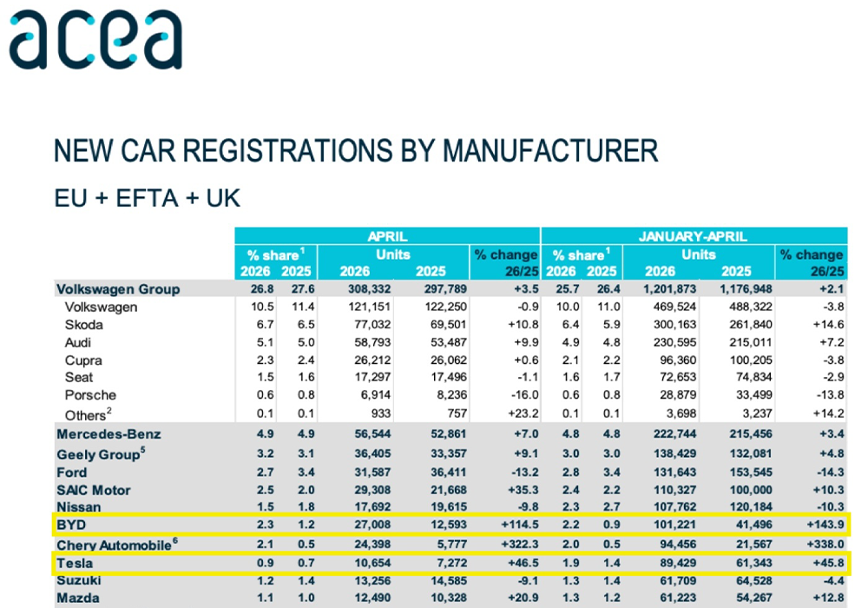Select BYD's +114.5 April change value
The height and width of the screenshot is (608, 868).
[520, 525]
